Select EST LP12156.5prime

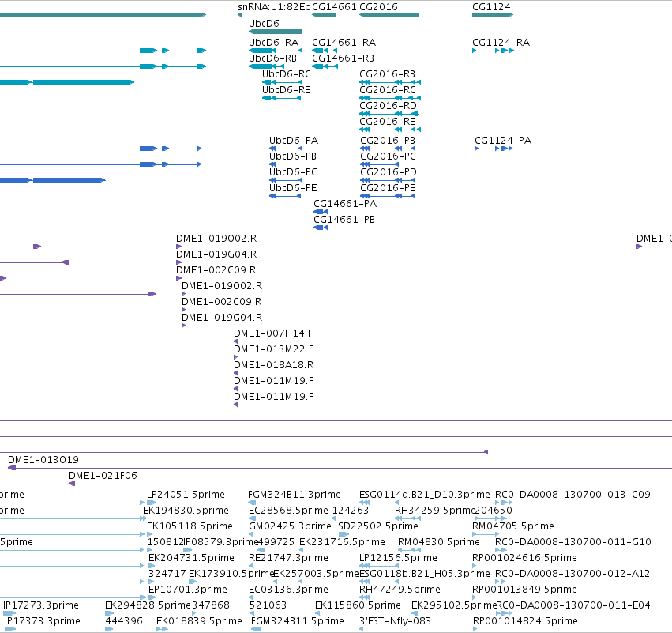point(379,567)
